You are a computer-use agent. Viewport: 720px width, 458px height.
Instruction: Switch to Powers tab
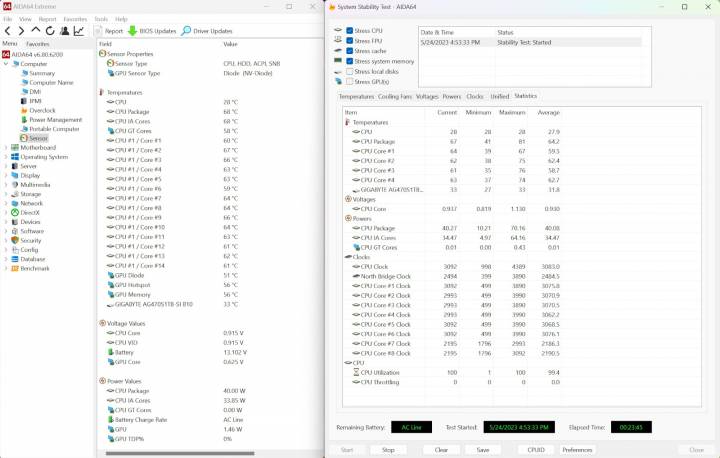[451, 96]
